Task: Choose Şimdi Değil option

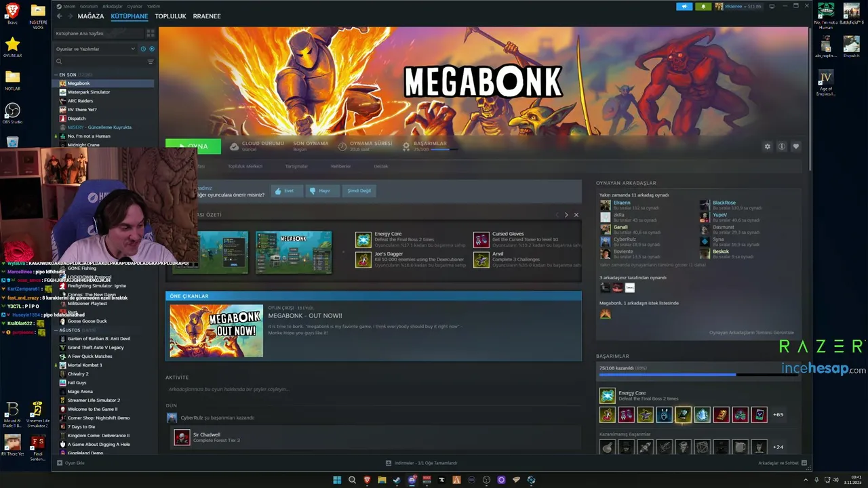Action: (359, 191)
